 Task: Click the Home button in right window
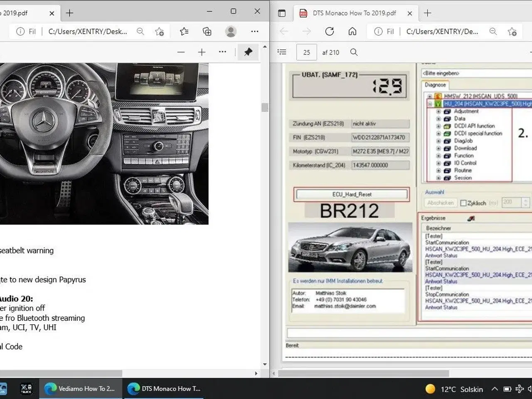352,31
